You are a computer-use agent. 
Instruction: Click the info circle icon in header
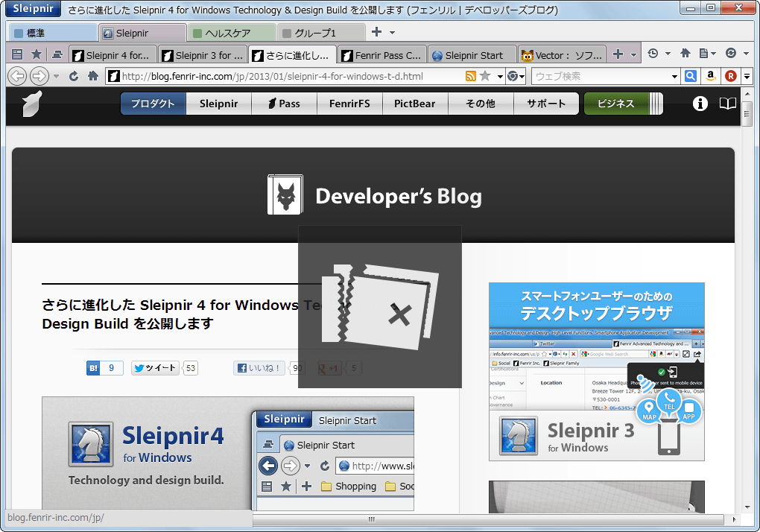(x=700, y=104)
